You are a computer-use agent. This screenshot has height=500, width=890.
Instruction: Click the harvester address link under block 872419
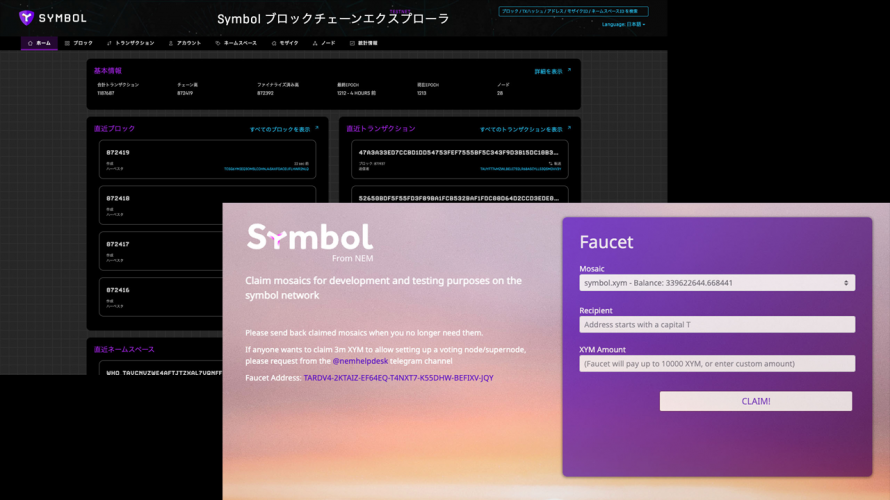tap(266, 169)
